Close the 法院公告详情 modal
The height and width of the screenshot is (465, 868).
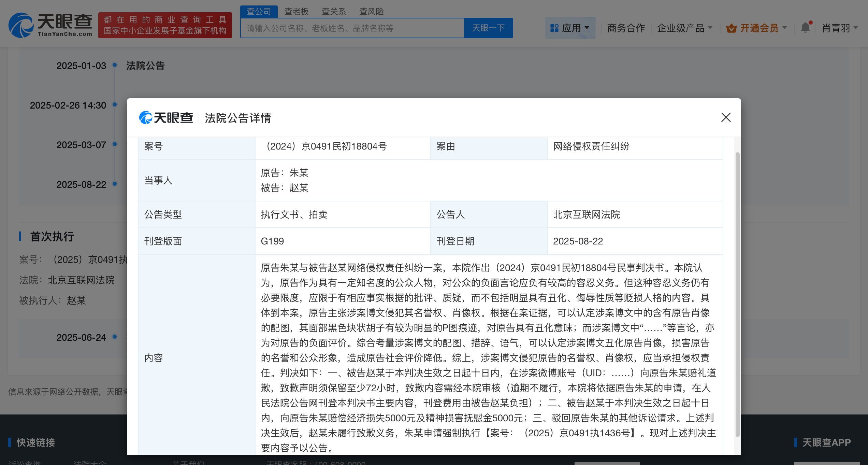coord(726,117)
